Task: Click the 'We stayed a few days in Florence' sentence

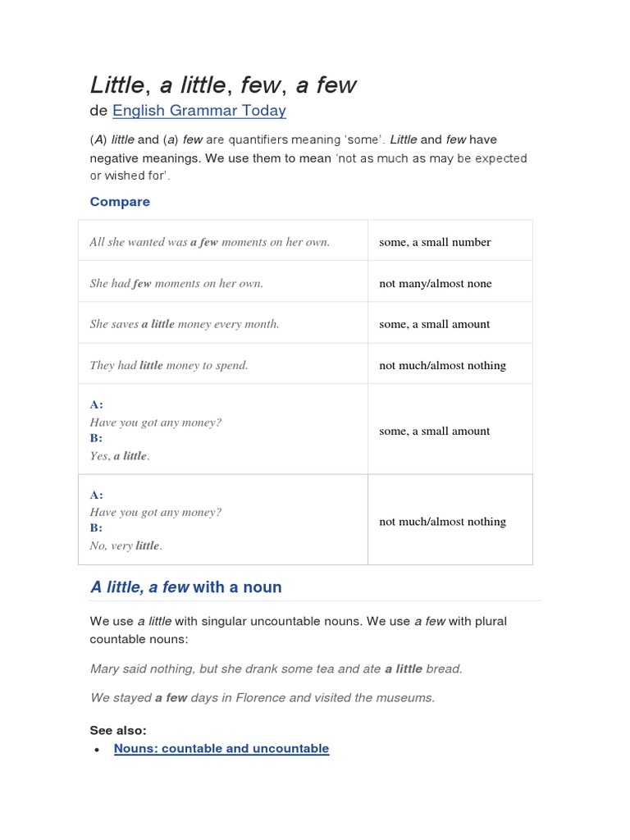Action: (x=262, y=698)
